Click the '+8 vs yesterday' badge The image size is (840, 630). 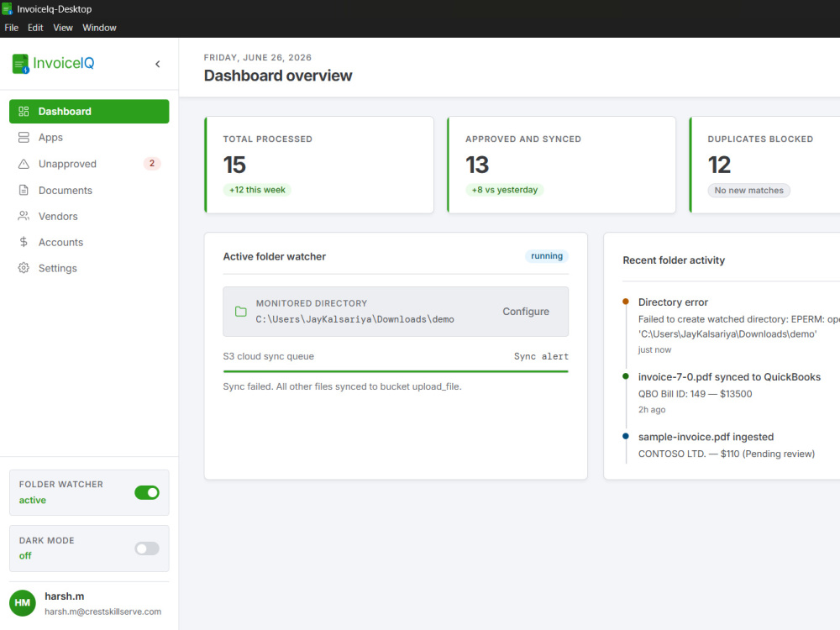point(504,190)
